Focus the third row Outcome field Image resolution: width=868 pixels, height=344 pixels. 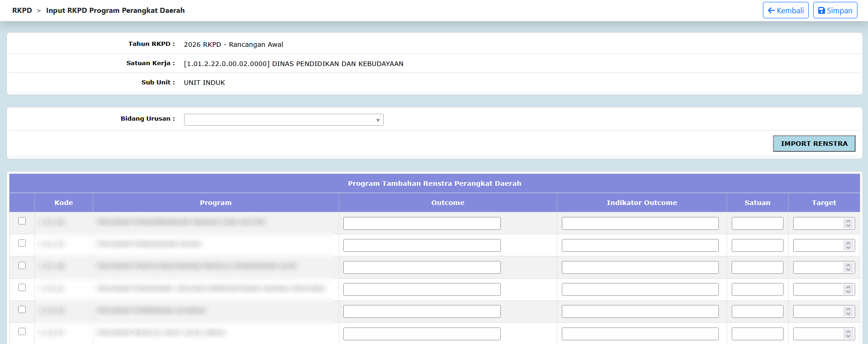click(x=422, y=267)
